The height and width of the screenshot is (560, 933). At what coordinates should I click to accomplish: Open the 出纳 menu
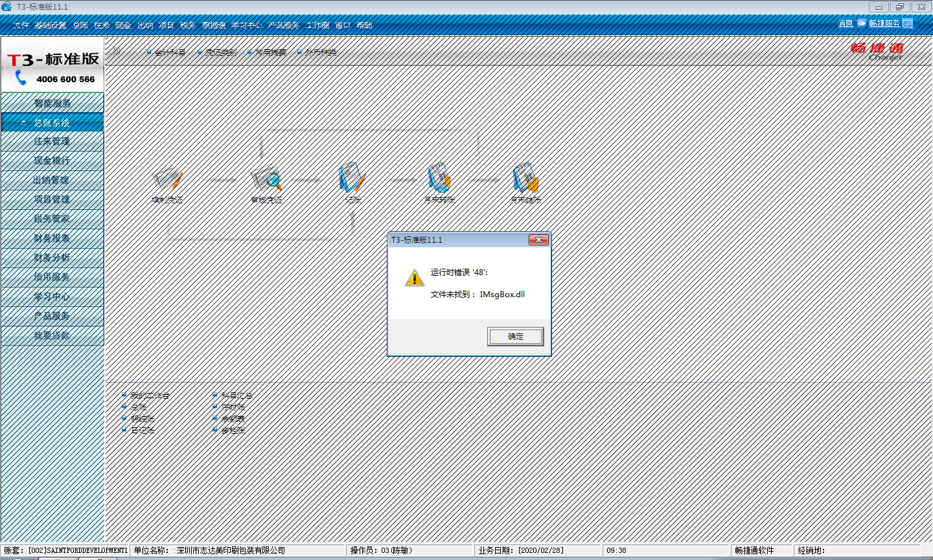pyautogui.click(x=145, y=25)
